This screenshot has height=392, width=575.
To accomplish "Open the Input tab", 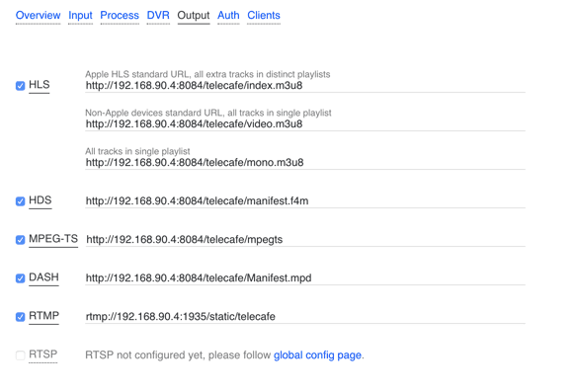I will [80, 16].
